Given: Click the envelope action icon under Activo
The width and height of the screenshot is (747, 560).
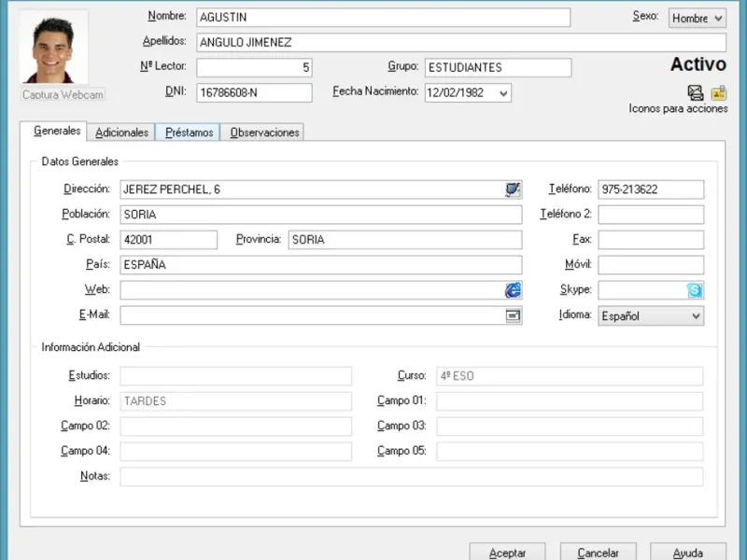Looking at the screenshot, I should [x=696, y=92].
